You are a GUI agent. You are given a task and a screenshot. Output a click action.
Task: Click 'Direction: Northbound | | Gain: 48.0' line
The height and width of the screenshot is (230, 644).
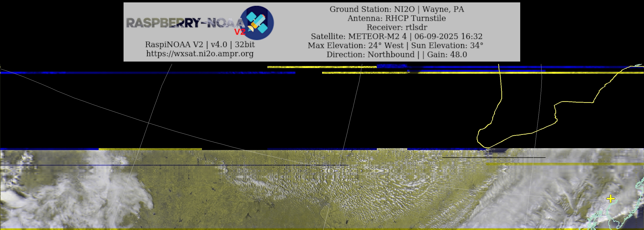pyautogui.click(x=397, y=54)
